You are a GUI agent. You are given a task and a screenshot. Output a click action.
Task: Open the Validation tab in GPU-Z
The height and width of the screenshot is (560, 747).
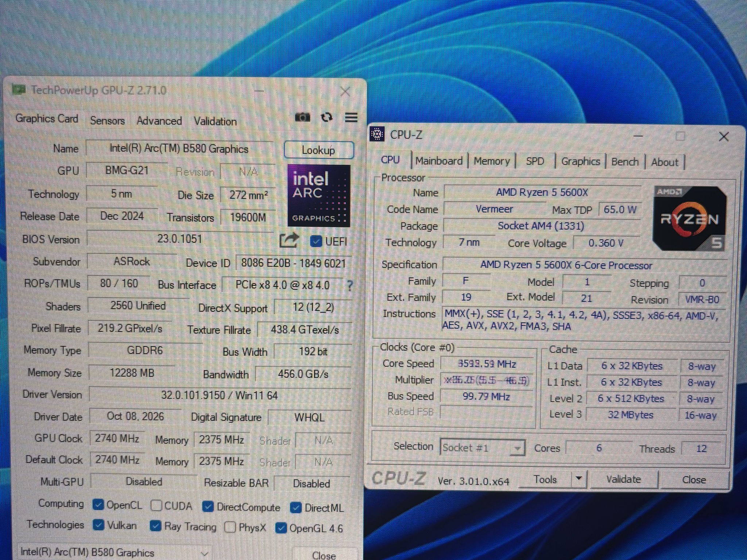[x=215, y=121]
